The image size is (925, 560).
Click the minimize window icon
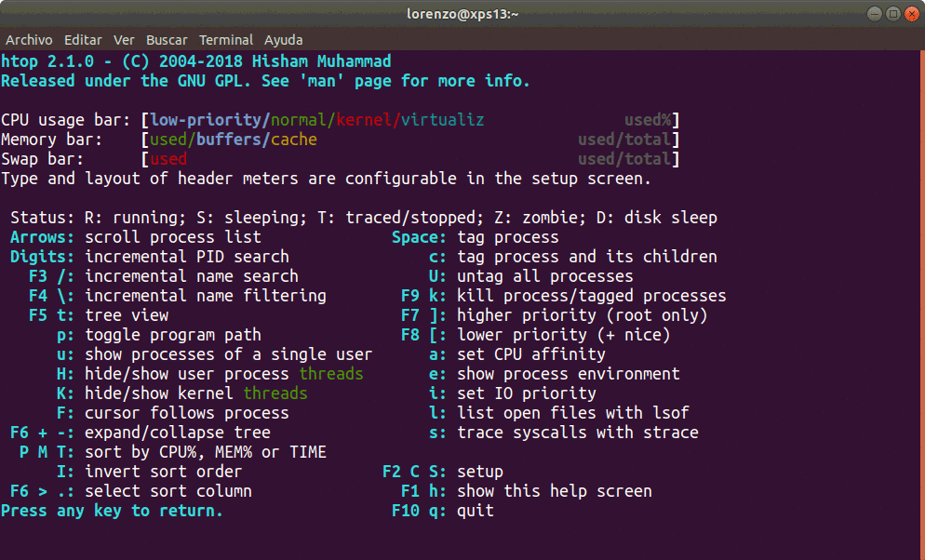click(874, 14)
